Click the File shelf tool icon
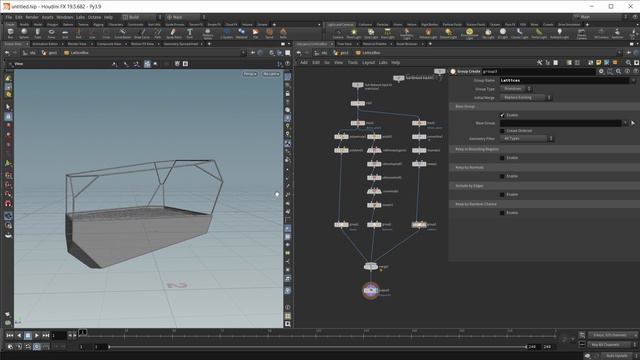 point(256,33)
